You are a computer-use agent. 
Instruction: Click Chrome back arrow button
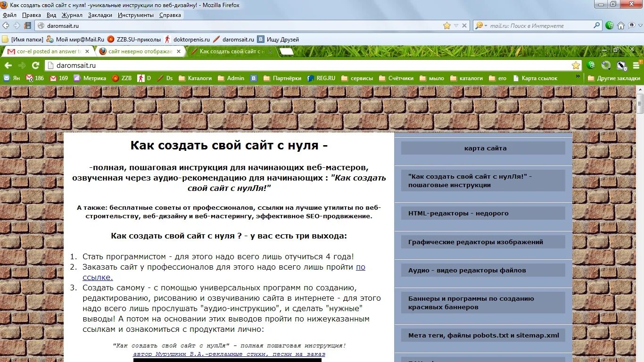[x=8, y=66]
